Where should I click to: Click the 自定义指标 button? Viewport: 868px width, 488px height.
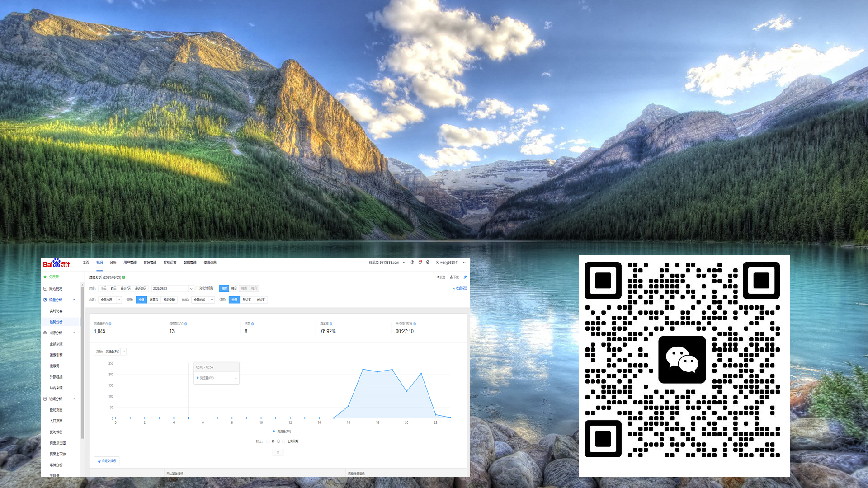click(x=107, y=461)
